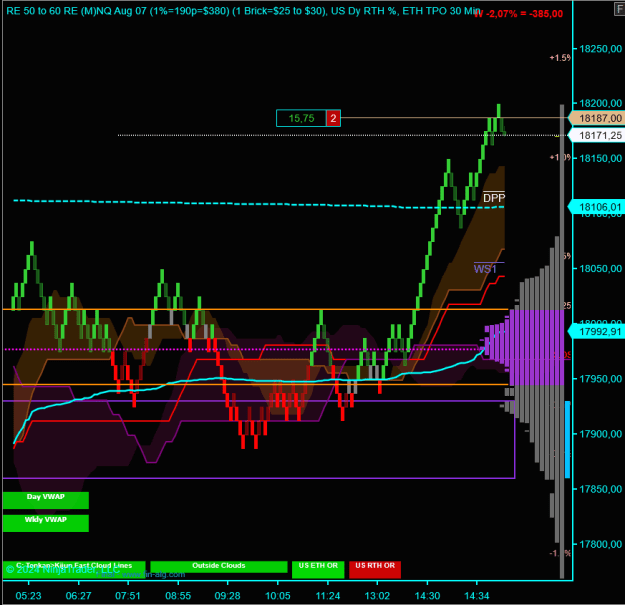This screenshot has height=605, width=625.
Task: Click the 09:28 time axis label
Action: 228,596
